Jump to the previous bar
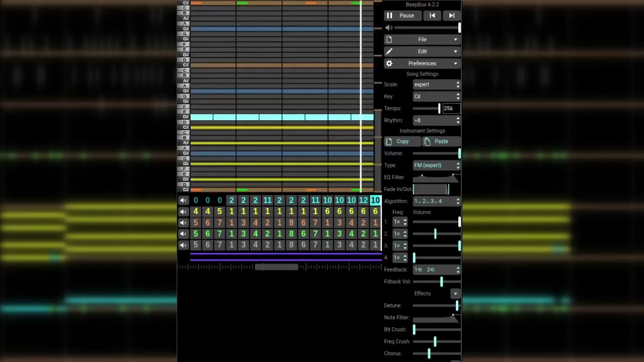The width and height of the screenshot is (644, 362). coord(432,16)
